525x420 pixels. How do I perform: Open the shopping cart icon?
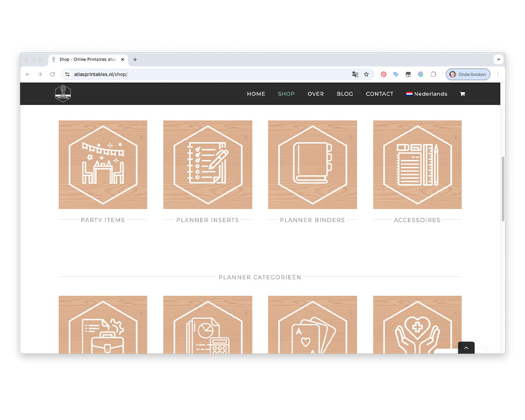[462, 94]
